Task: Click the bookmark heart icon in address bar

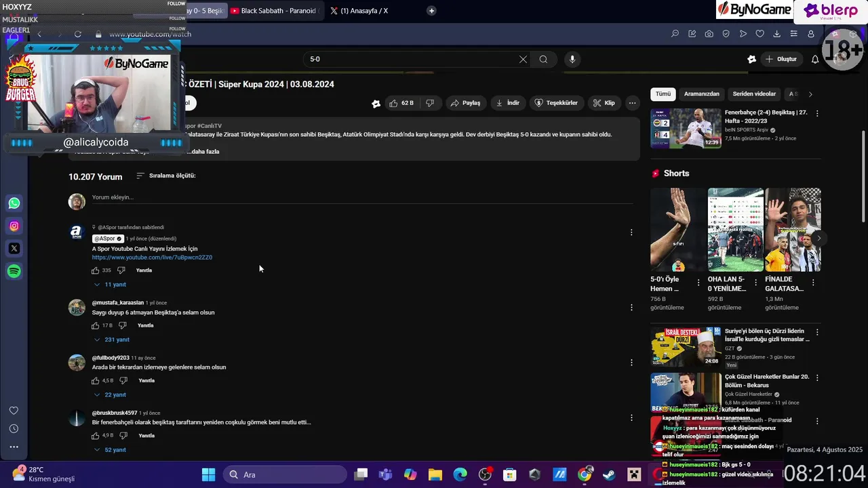Action: click(760, 34)
